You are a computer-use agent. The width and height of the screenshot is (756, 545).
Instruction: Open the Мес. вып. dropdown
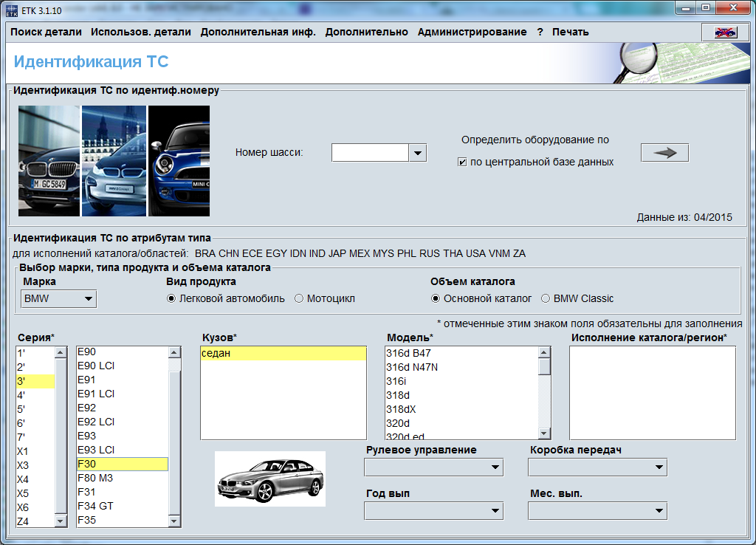click(597, 511)
